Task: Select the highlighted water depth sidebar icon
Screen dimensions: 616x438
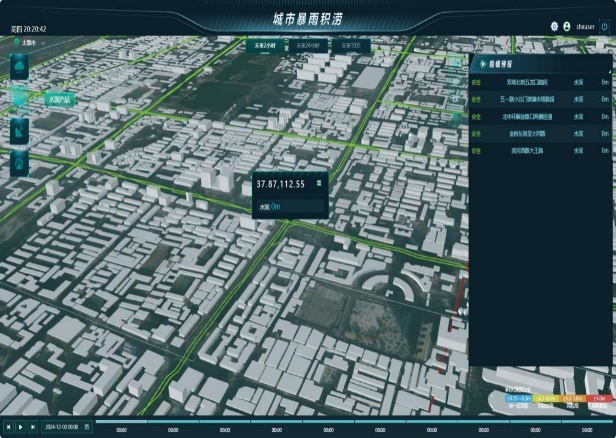Action: pyautogui.click(x=19, y=98)
